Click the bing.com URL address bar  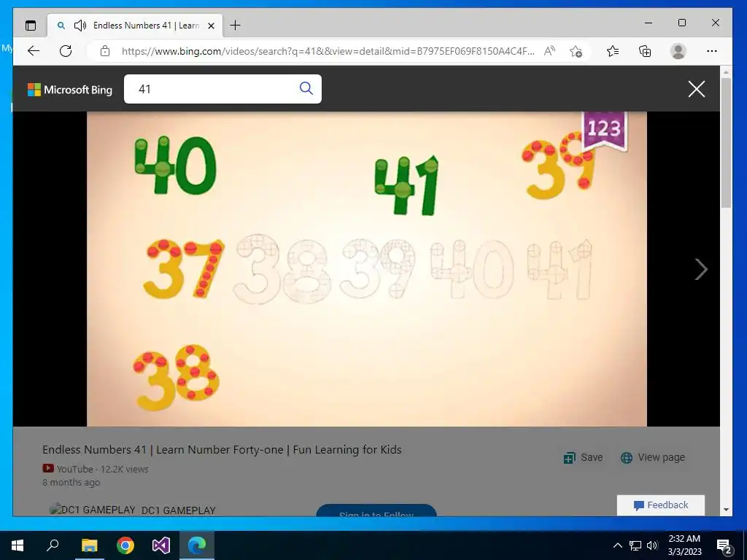point(328,51)
